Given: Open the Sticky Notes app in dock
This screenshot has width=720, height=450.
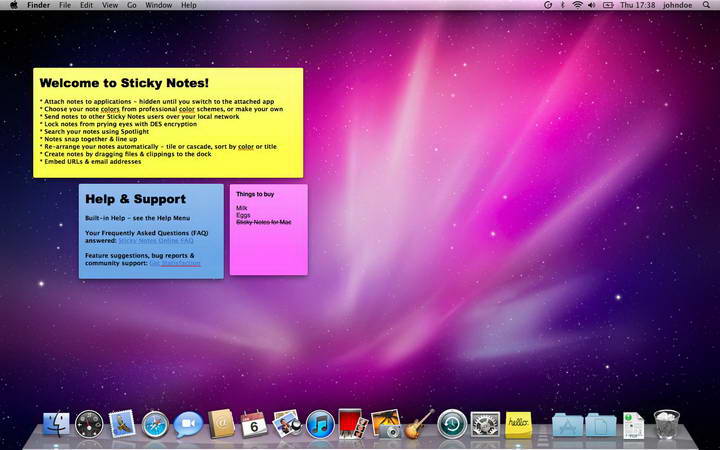Looking at the screenshot, I should coord(518,425).
